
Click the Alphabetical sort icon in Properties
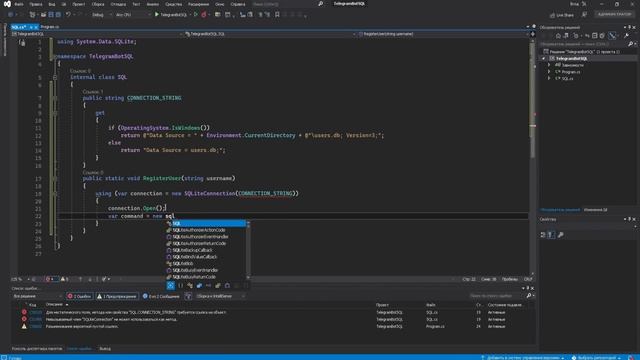(x=551, y=235)
